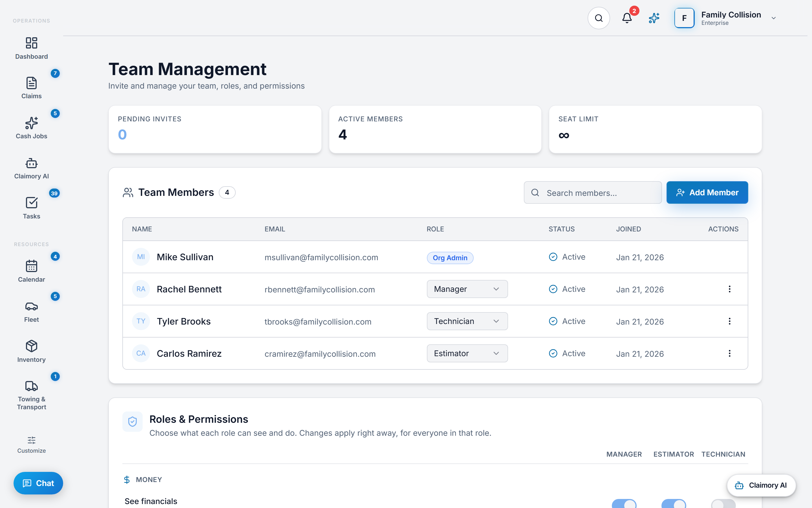
Task: Click msullivan@familycollision.com email
Action: (x=321, y=257)
